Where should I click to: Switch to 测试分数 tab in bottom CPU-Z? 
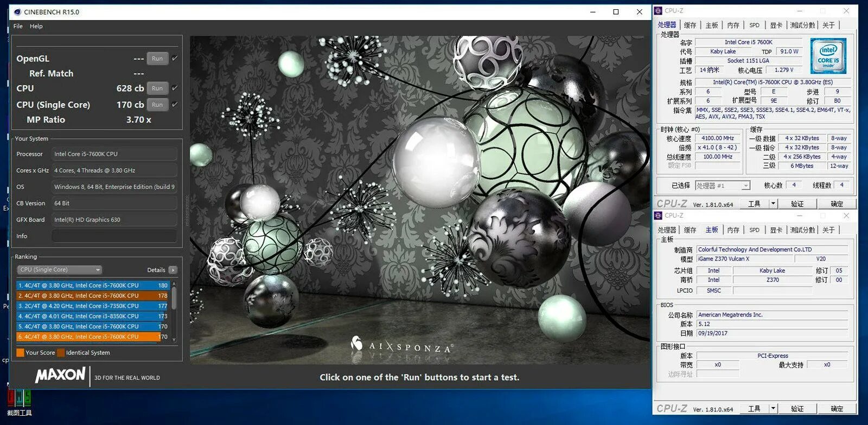tap(803, 230)
